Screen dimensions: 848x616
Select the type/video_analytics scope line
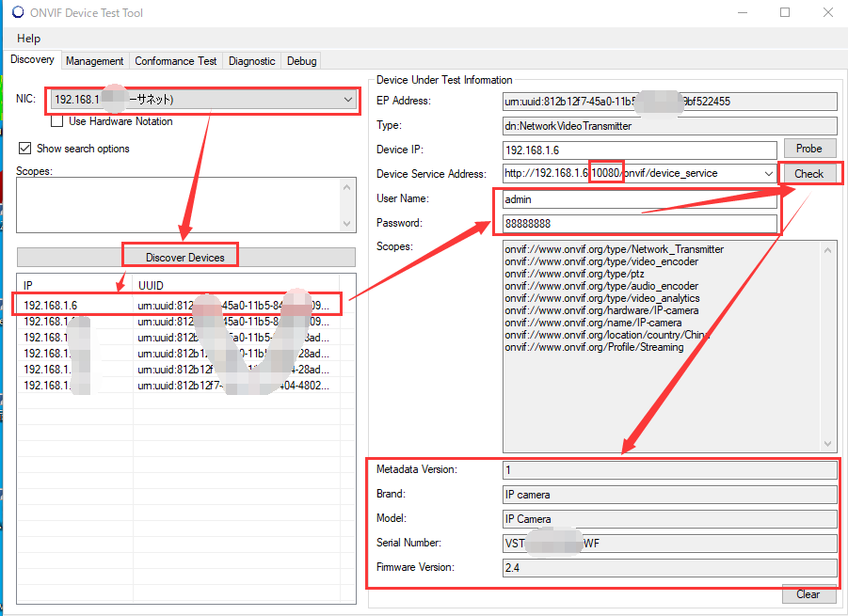pyautogui.click(x=602, y=298)
